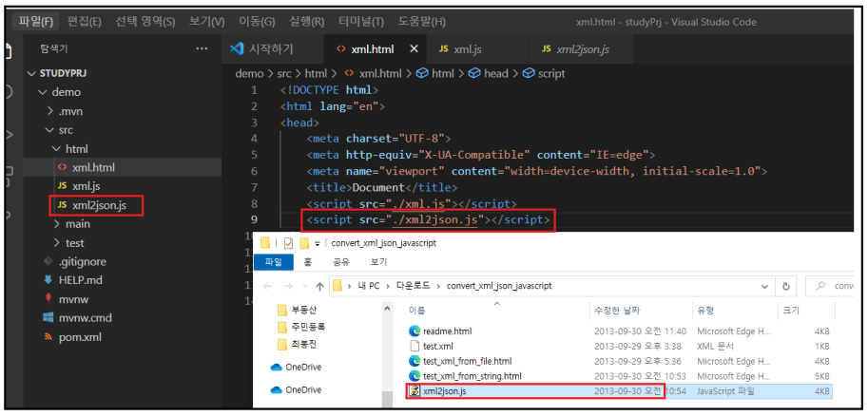
Task: Click the meta charset="UTF-8" code line
Action: click(x=379, y=139)
